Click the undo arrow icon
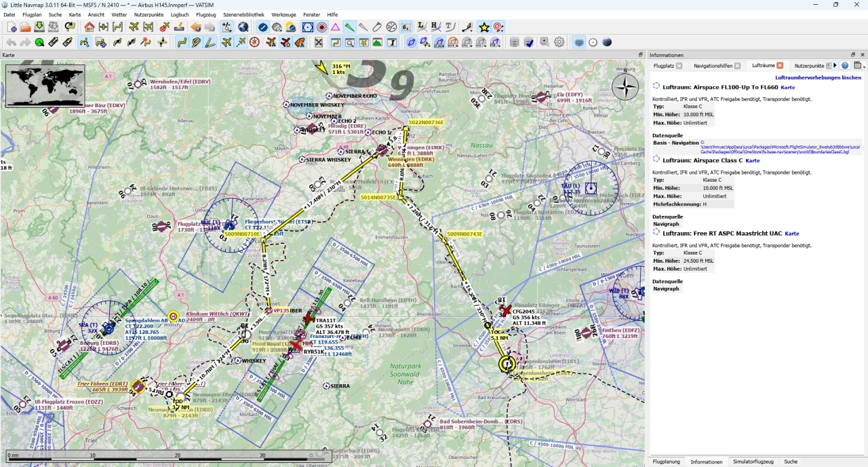Image resolution: width=868 pixels, height=467 pixels. pos(12,42)
